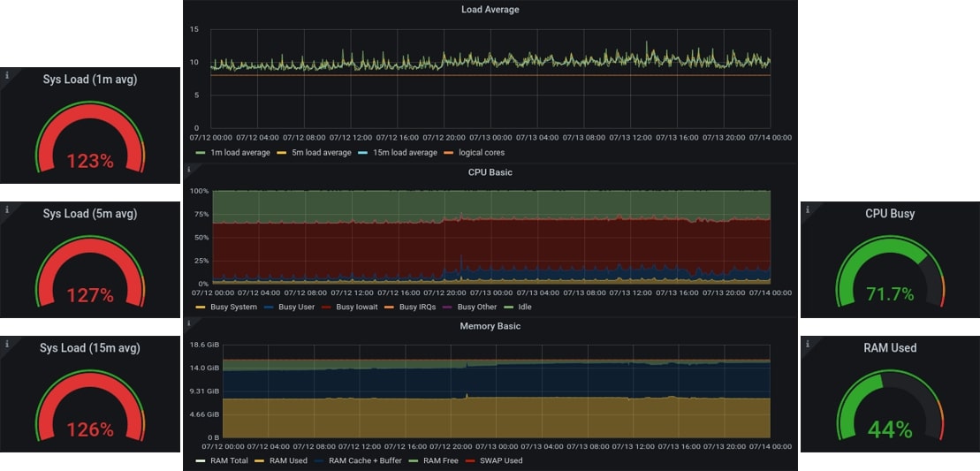
Task: Open the CPU Basic panel title menu
Action: [490, 171]
